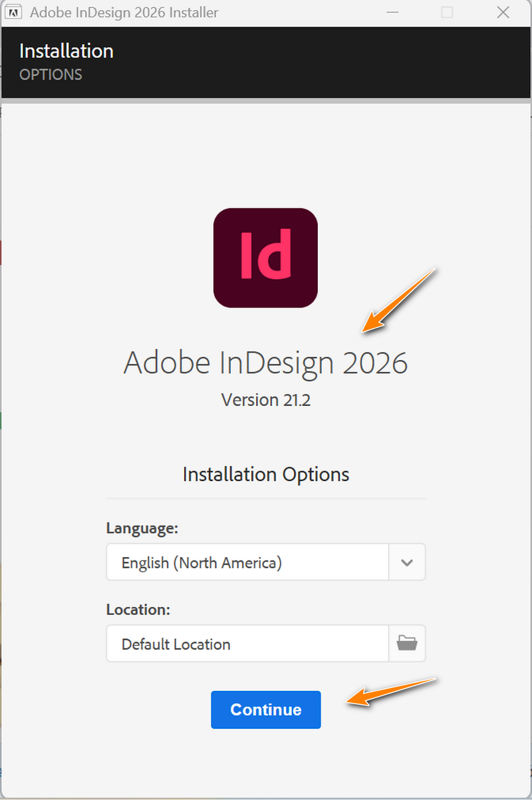Open the Language dropdown arrow

click(407, 562)
